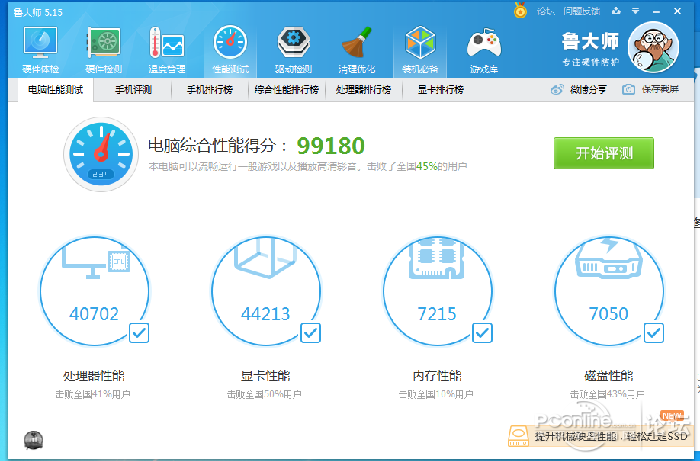Click the gold medal icon in title bar

[520, 10]
